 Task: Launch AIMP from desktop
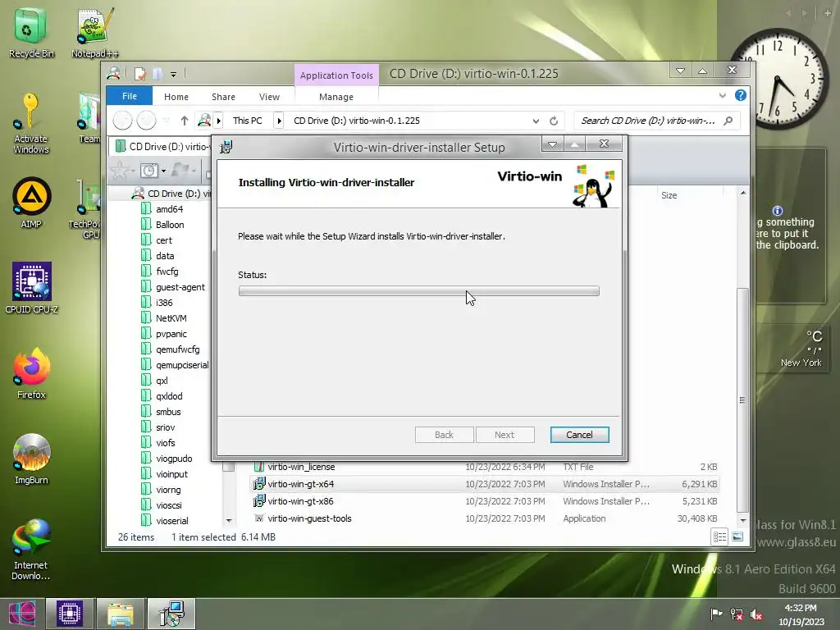(31, 203)
